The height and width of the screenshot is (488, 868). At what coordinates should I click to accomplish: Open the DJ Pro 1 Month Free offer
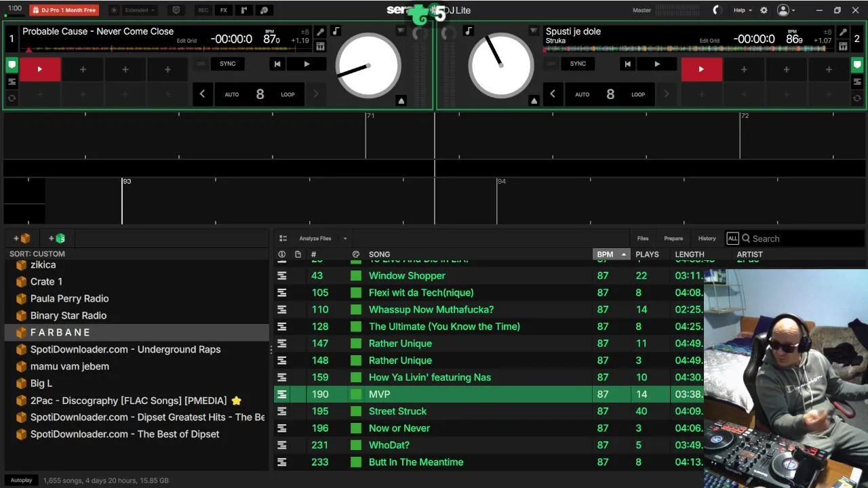(64, 10)
